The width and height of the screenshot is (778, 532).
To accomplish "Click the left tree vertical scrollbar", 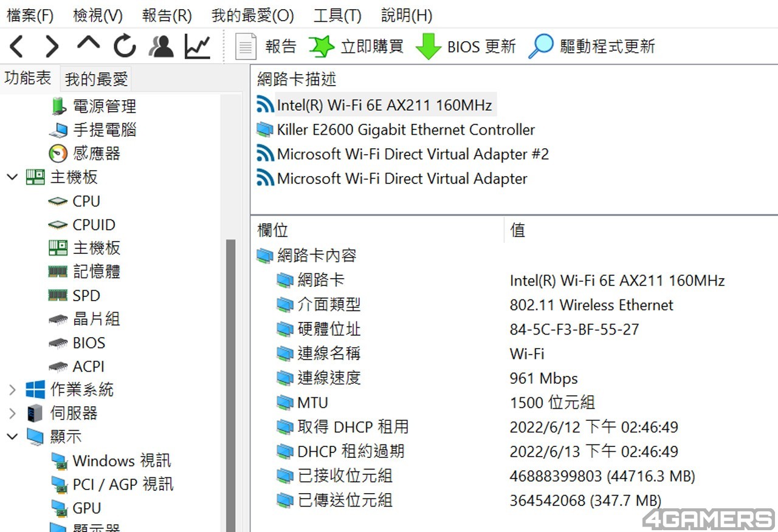I will [231, 386].
